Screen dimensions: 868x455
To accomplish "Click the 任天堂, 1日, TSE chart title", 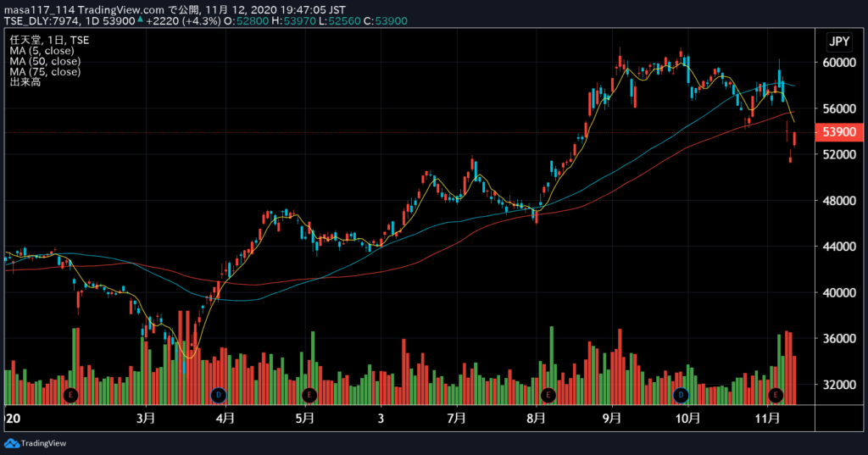I will click(49, 40).
